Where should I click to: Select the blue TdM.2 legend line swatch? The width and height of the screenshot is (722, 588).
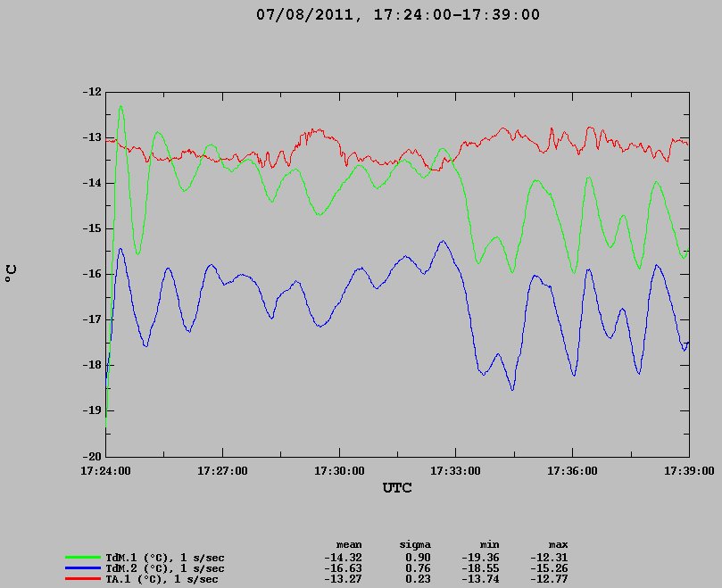83,568
